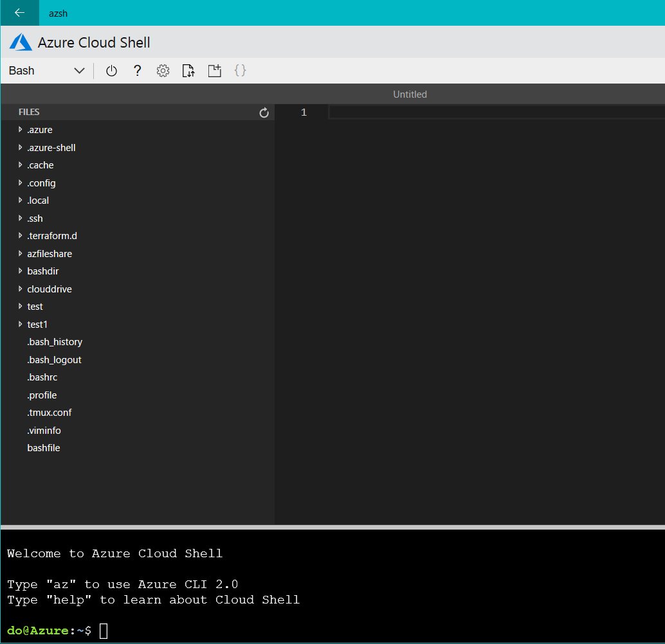
Task: Open the bashfile entry in FILES
Action: pyautogui.click(x=43, y=447)
